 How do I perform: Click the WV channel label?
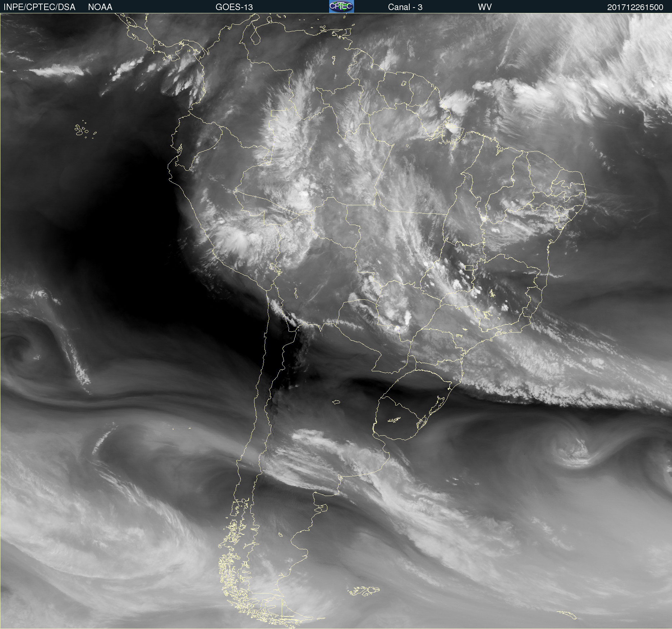click(x=485, y=7)
